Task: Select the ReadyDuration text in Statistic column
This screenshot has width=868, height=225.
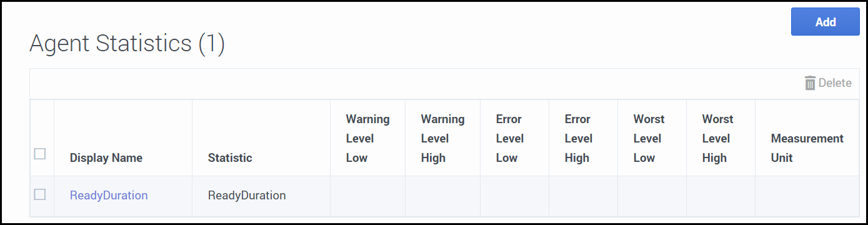Action: click(247, 196)
